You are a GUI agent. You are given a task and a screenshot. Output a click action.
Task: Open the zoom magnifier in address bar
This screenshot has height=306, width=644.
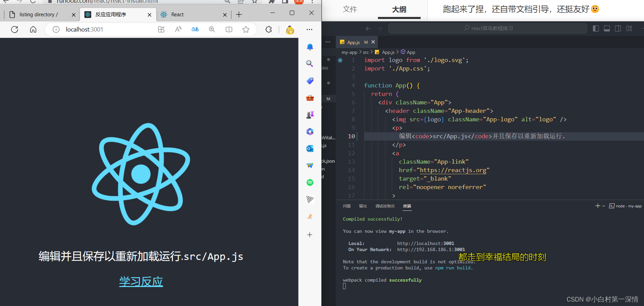coord(212,29)
